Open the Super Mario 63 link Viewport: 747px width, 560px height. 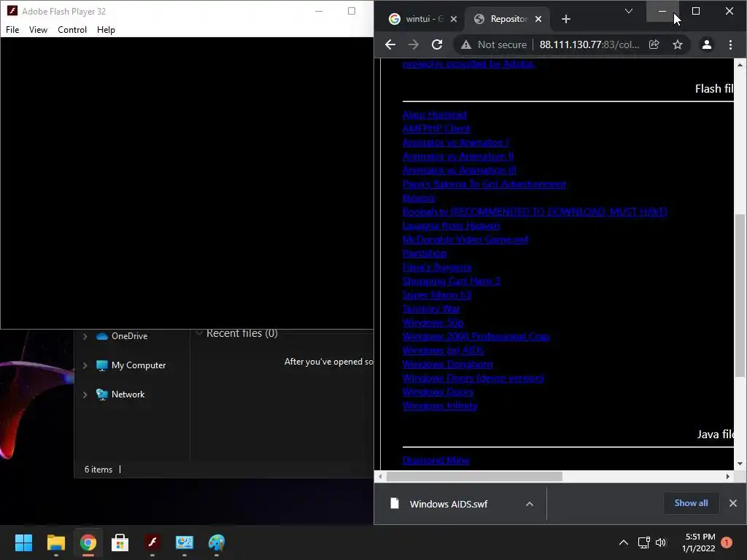(437, 295)
